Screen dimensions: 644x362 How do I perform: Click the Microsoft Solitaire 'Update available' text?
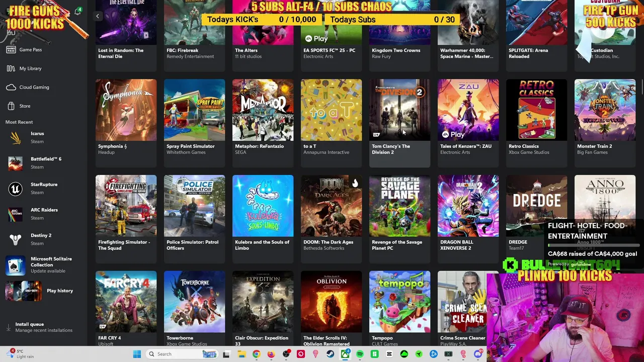(48, 271)
